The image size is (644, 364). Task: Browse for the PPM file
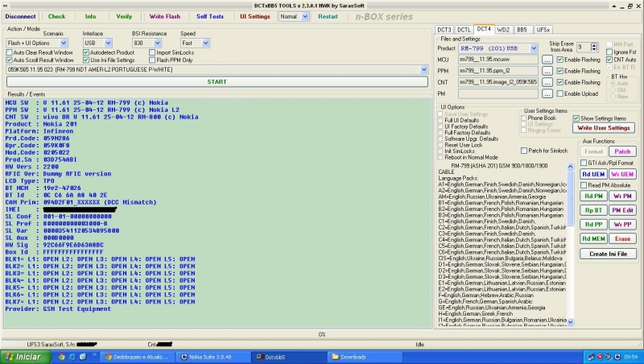coord(547,71)
